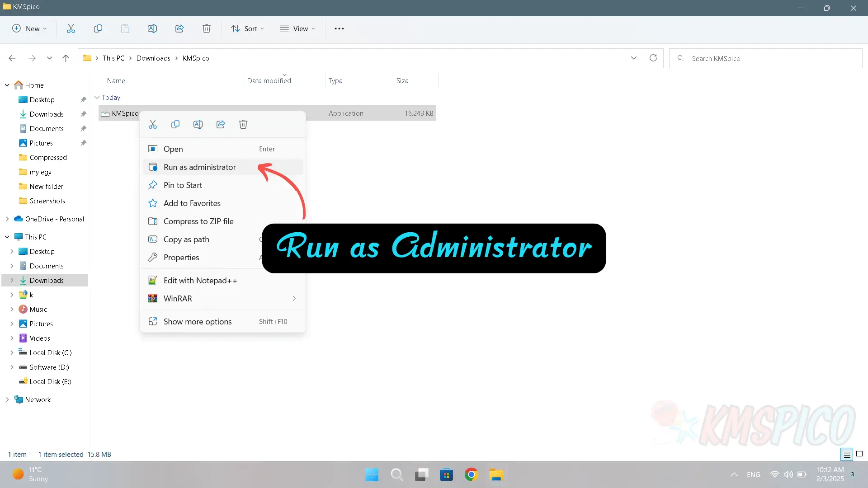Image resolution: width=868 pixels, height=488 pixels.
Task: Open the See more (three dots) toolbar menu
Action: tap(339, 28)
